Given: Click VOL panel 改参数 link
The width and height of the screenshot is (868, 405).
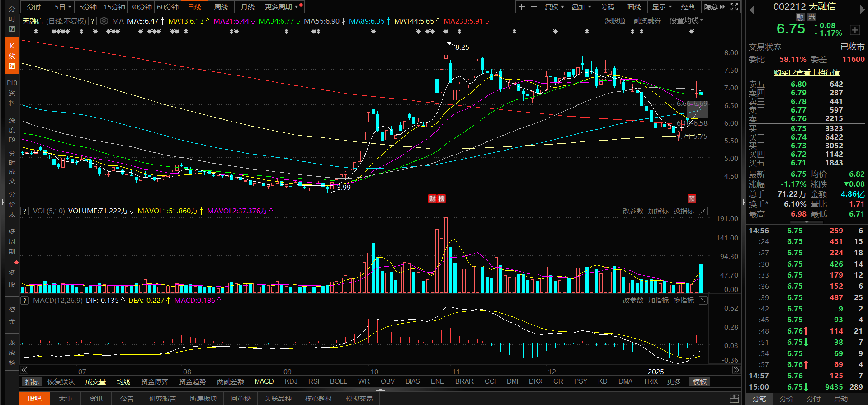Looking at the screenshot, I should [x=633, y=211].
